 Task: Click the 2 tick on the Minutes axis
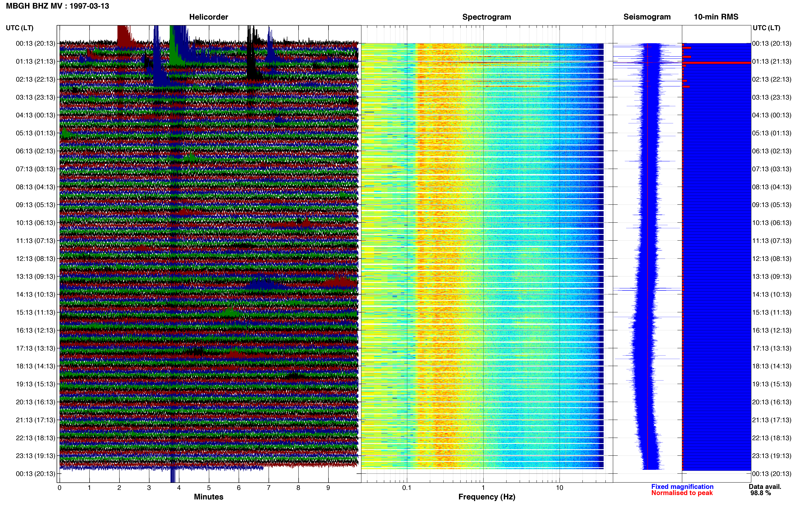(119, 487)
